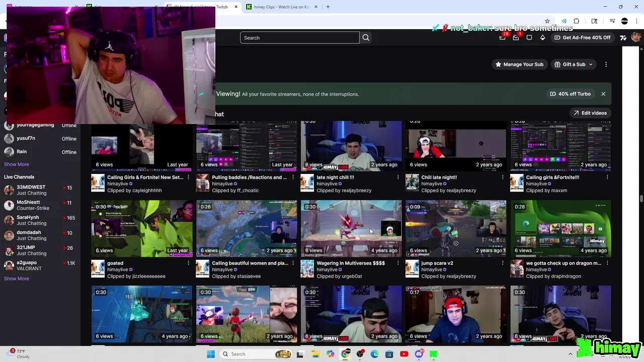Click Manage Your Sub button
644x362 pixels.
[x=519, y=64]
